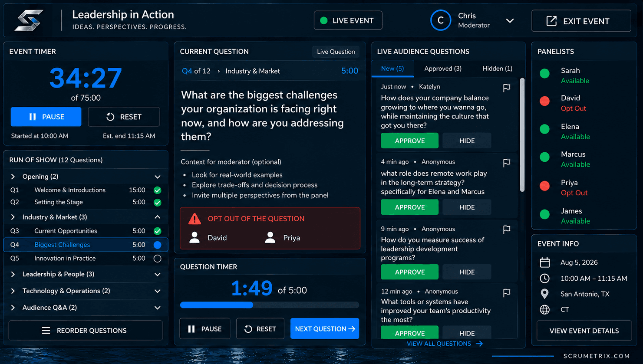The width and height of the screenshot is (643, 364).
Task: Approve Katelyn's audience question
Action: point(409,141)
